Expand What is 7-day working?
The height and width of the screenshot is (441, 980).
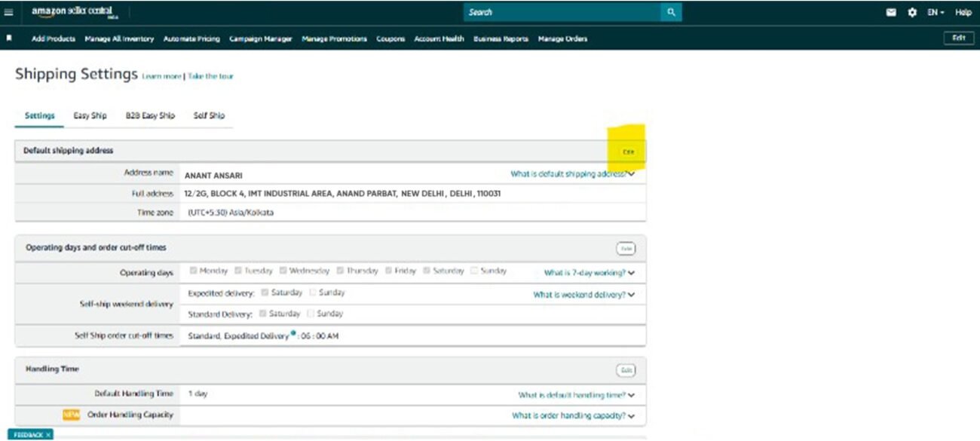pyautogui.click(x=590, y=273)
